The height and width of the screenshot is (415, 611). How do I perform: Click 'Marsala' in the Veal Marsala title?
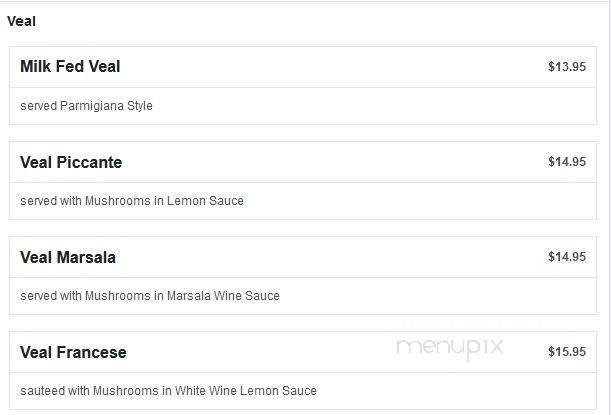pyautogui.click(x=86, y=257)
